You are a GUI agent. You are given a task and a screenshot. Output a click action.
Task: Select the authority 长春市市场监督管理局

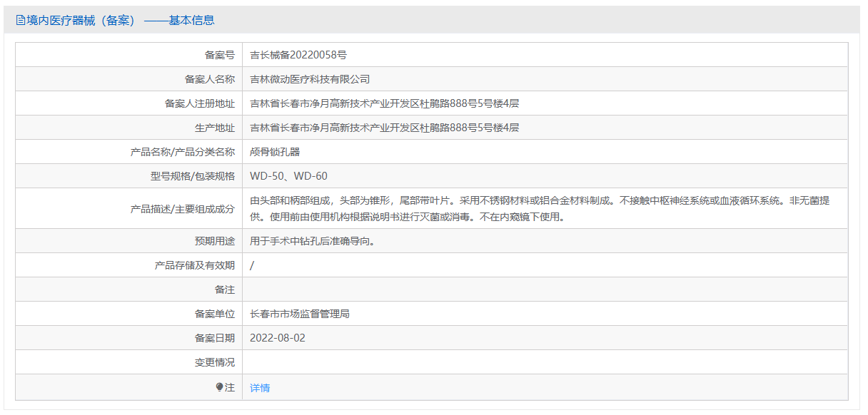(300, 314)
